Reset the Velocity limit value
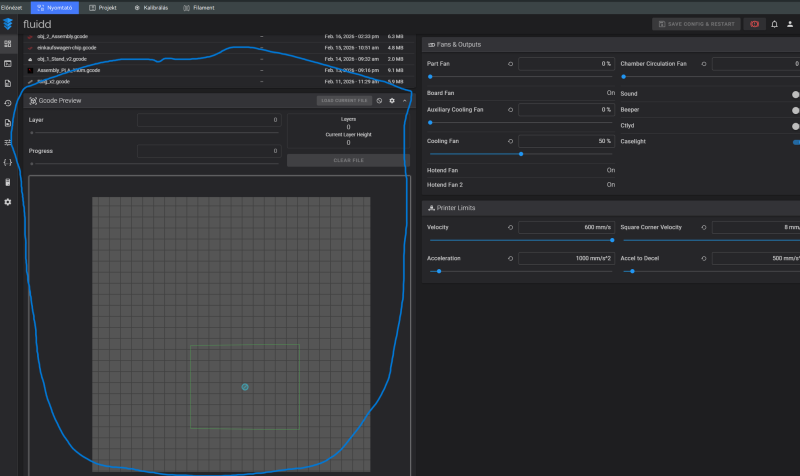This screenshot has height=476, width=800. click(x=511, y=227)
